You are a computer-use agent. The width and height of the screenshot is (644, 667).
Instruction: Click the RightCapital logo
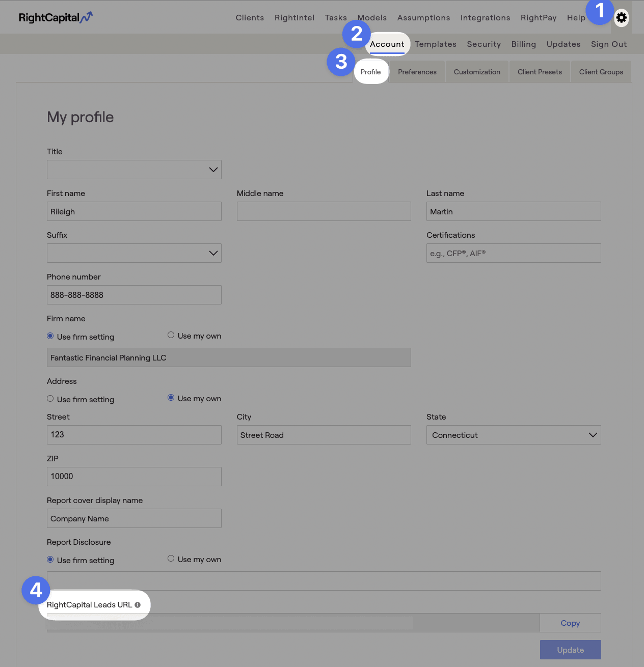pos(56,18)
